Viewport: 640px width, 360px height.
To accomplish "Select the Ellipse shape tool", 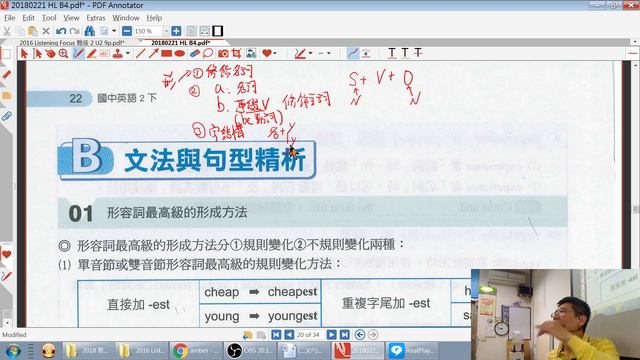I will [x=180, y=53].
